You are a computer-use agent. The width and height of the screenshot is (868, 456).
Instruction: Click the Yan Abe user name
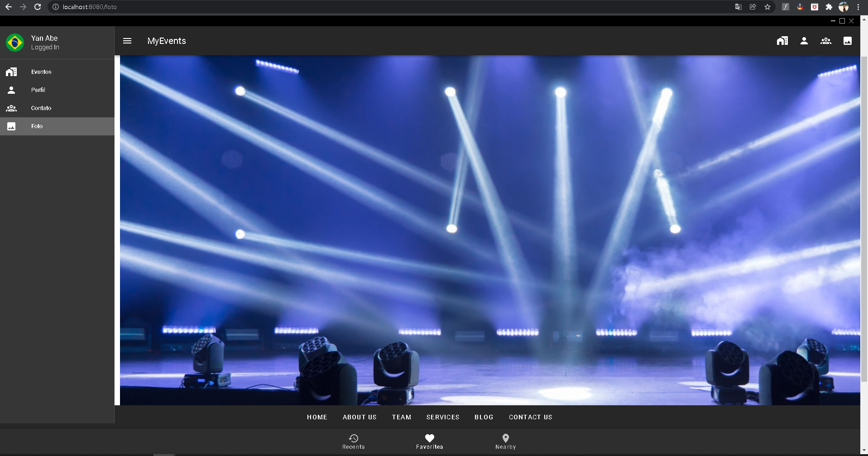44,38
